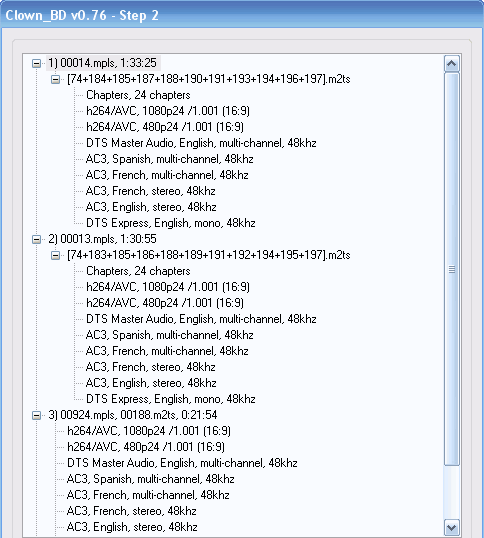
Task: Select 00013.mpls, 1:30:55 playlist entry
Action: (x=102, y=239)
